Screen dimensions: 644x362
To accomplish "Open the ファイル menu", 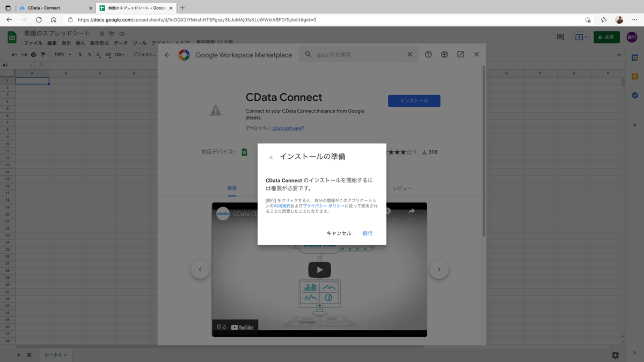I will click(x=33, y=43).
